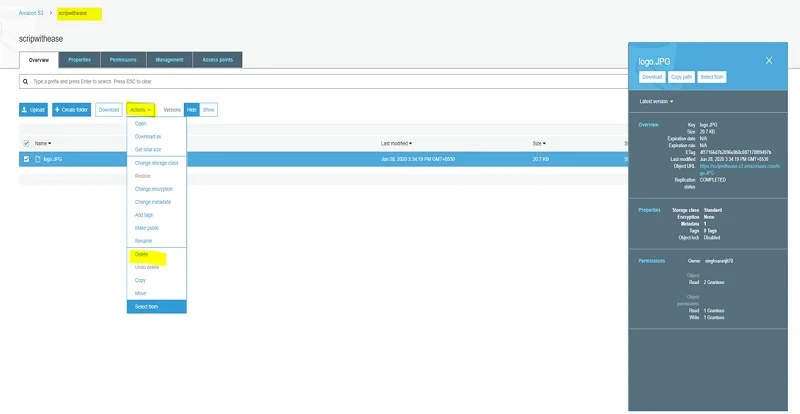Go to Amazon S3 breadcrumb link
The width and height of the screenshot is (800, 414).
tap(31, 13)
